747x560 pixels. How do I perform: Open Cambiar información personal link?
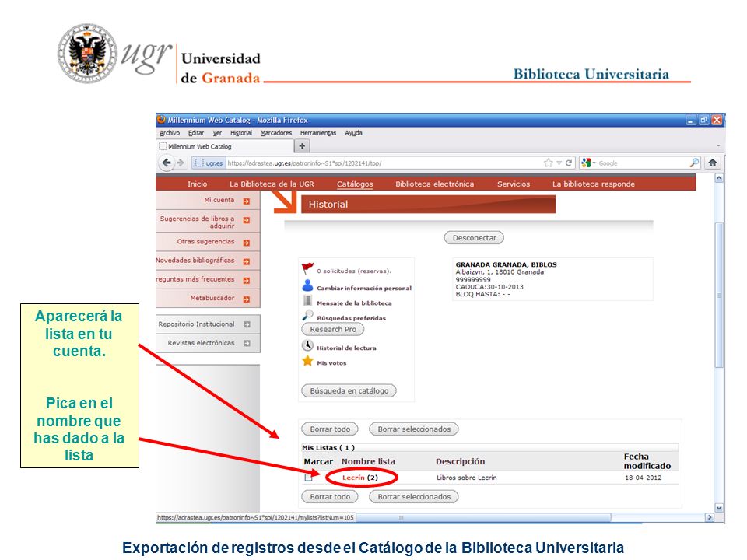pyautogui.click(x=364, y=288)
